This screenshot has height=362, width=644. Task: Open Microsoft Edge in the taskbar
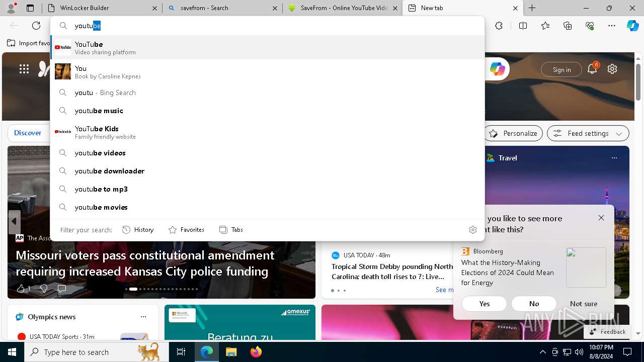point(207,352)
